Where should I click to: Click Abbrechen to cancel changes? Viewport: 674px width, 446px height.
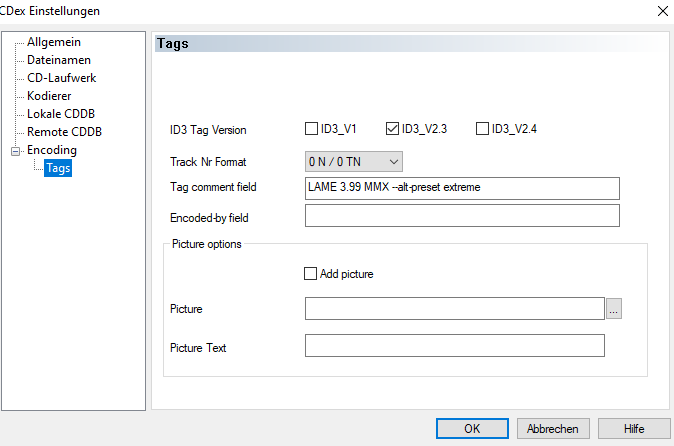[553, 428]
